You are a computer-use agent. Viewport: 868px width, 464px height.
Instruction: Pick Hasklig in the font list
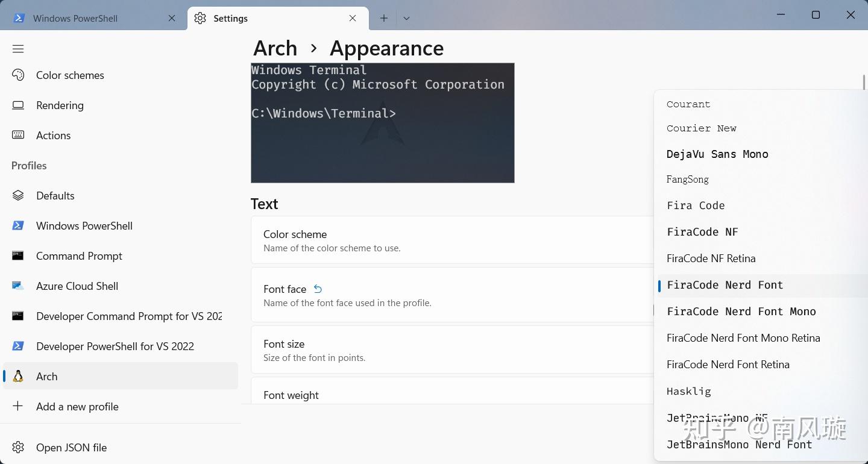(x=688, y=391)
